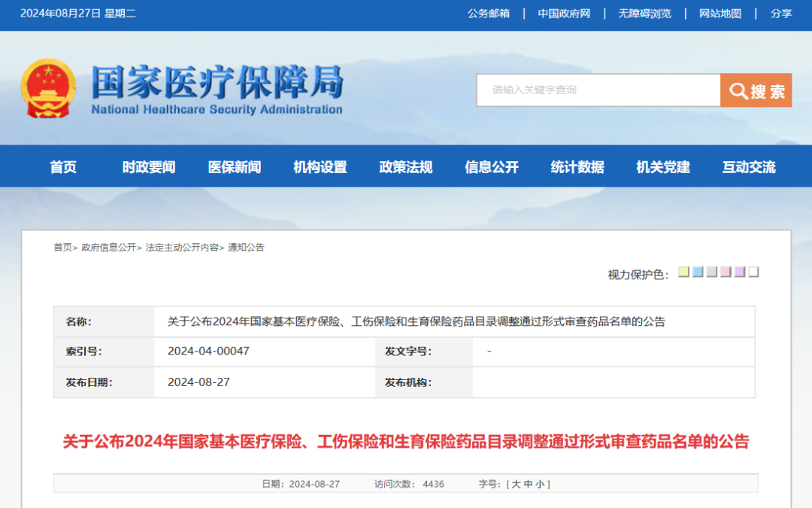Open the 首页 navigation menu item
Viewport: 812px width, 508px height.
(63, 167)
